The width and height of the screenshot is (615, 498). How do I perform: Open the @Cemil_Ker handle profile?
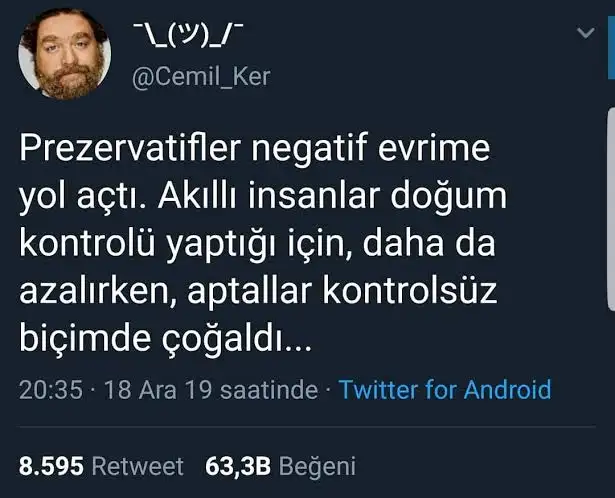[x=201, y=77]
